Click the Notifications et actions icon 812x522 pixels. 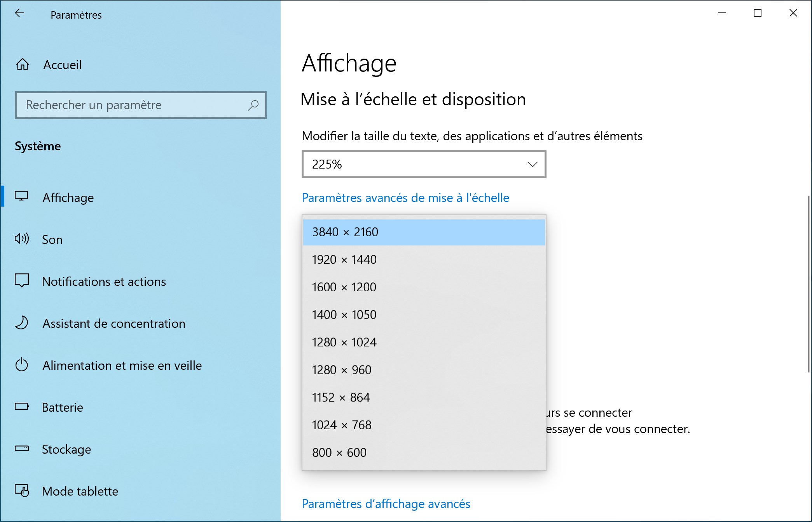point(22,280)
